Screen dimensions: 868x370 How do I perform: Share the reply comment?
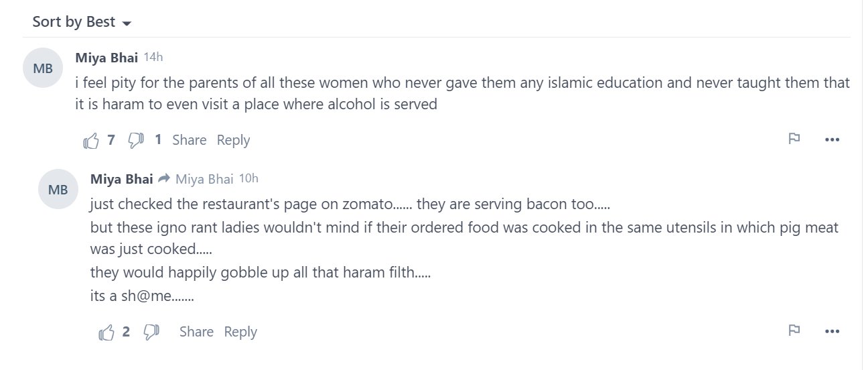[x=196, y=332]
